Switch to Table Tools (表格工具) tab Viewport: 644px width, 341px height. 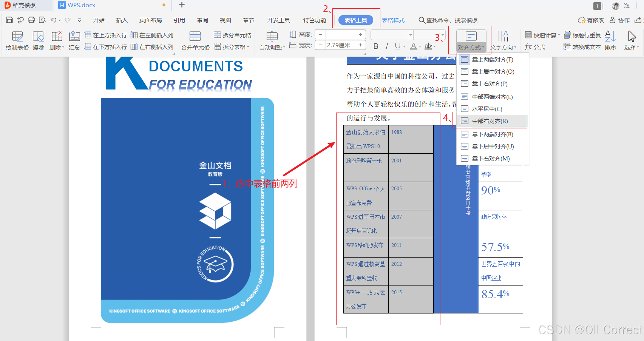tap(355, 20)
